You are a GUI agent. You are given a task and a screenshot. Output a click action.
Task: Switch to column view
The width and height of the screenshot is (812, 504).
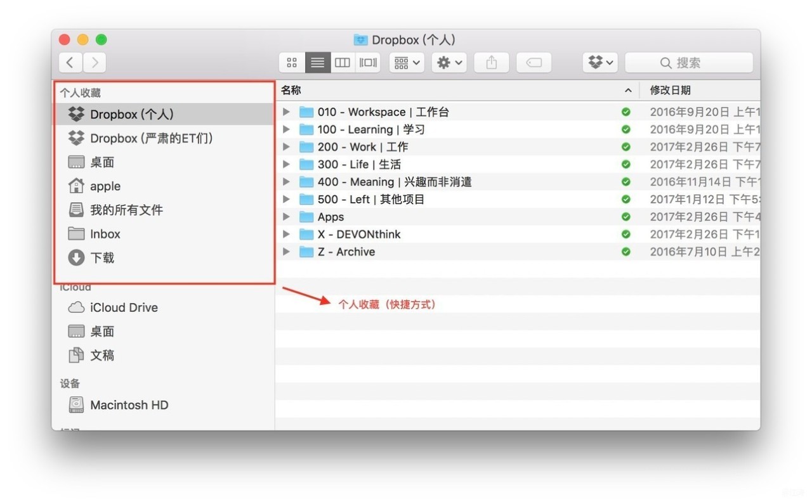pos(343,62)
